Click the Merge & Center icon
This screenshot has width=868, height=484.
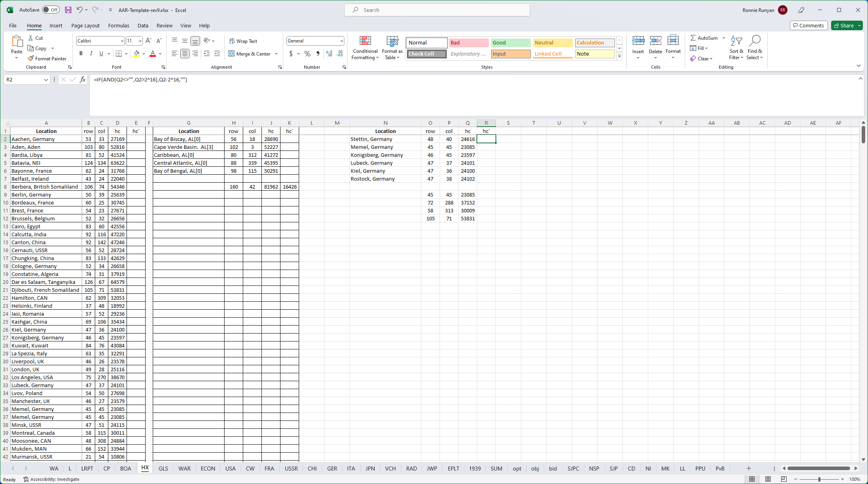tap(232, 54)
